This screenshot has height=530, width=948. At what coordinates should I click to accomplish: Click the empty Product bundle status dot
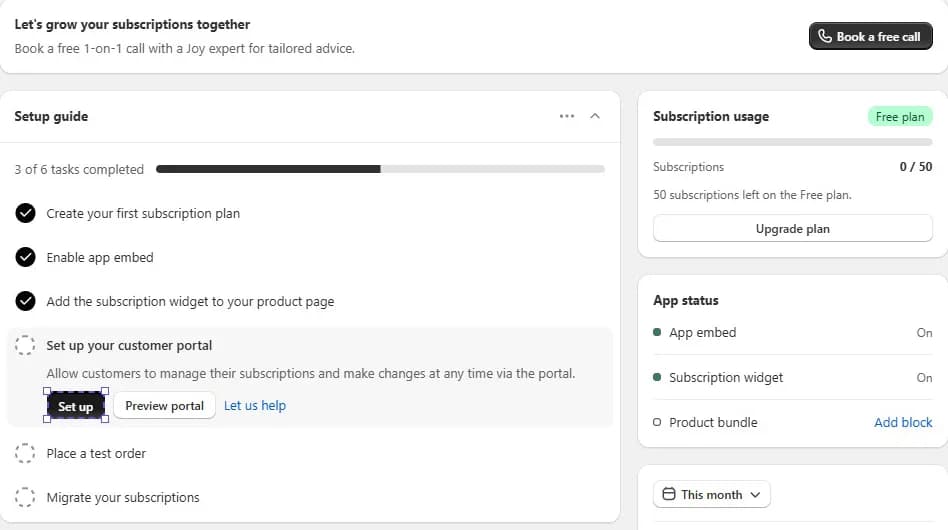657,422
